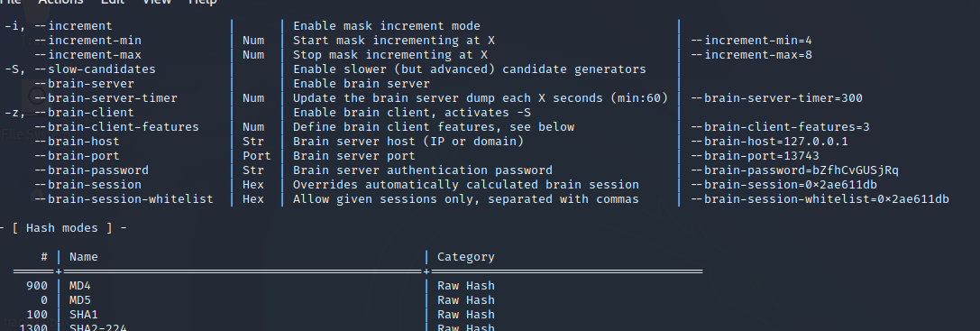Click hash mode number "100"
This screenshot has height=331, width=980.
(x=37, y=314)
